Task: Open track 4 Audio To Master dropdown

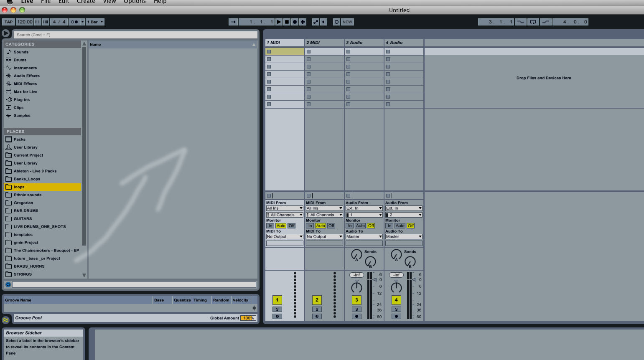Action: (x=404, y=236)
